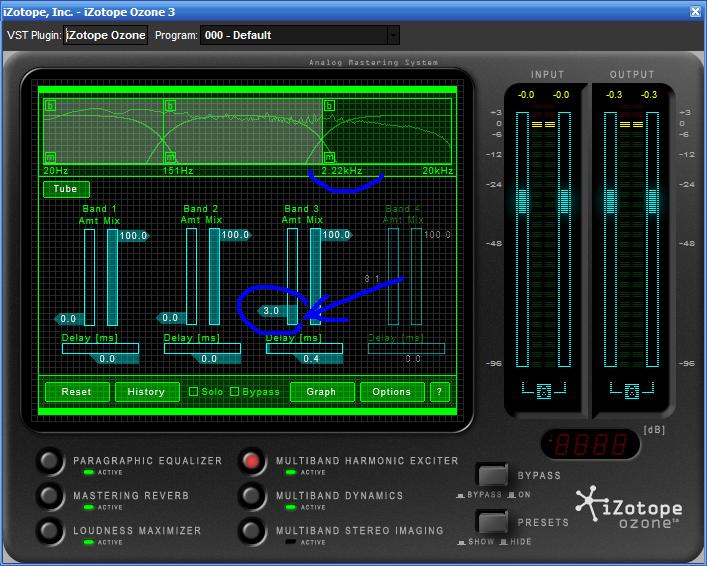Toggle the main BYPASS switch

[x=491, y=476]
